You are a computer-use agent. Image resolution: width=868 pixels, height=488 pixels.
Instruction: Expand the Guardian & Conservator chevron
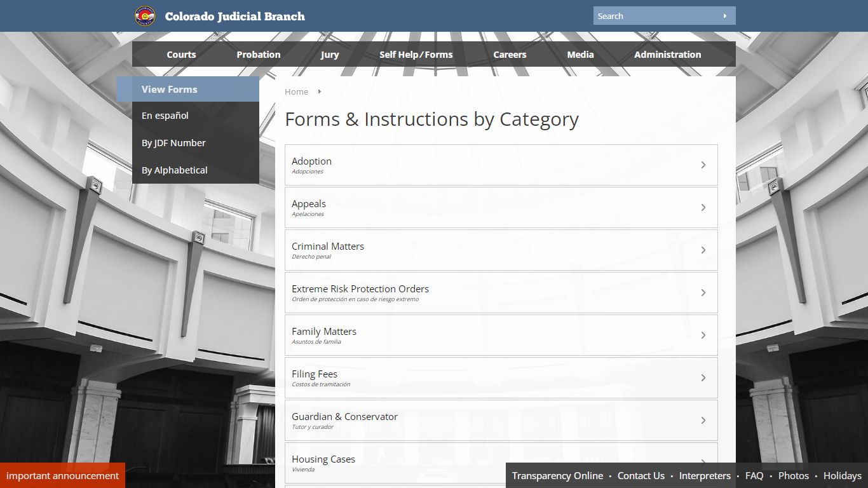(x=703, y=420)
